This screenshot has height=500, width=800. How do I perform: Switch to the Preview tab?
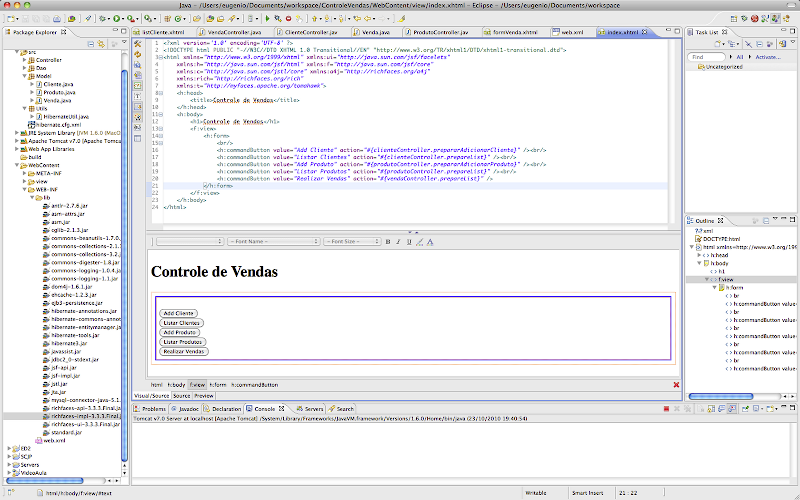point(204,396)
